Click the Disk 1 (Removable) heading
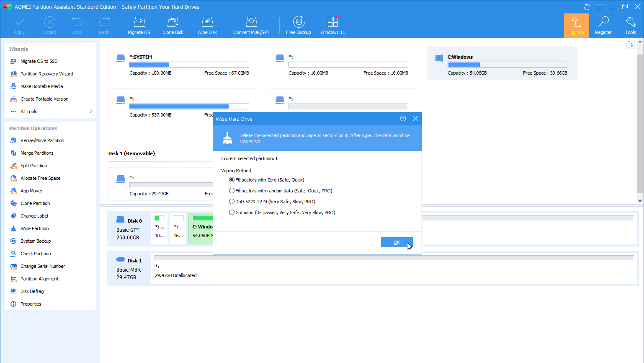644x363 pixels. [x=131, y=153]
